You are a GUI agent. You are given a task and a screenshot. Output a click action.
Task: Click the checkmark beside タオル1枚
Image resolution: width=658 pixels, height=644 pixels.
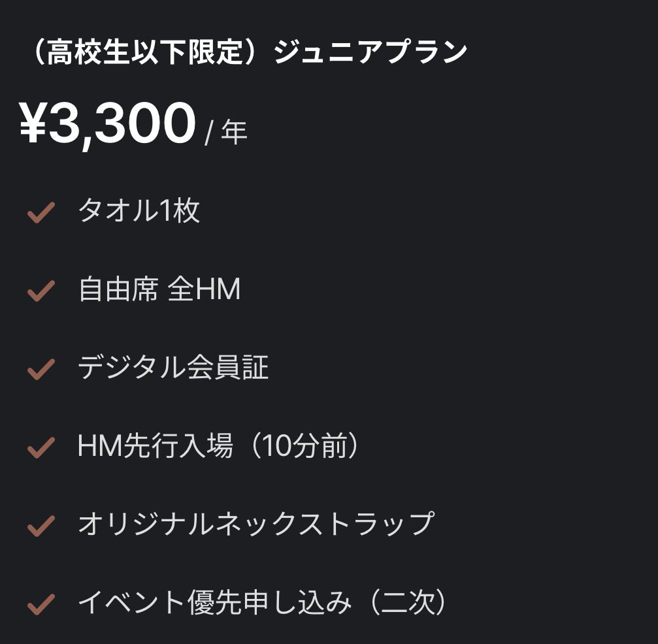coord(40,213)
